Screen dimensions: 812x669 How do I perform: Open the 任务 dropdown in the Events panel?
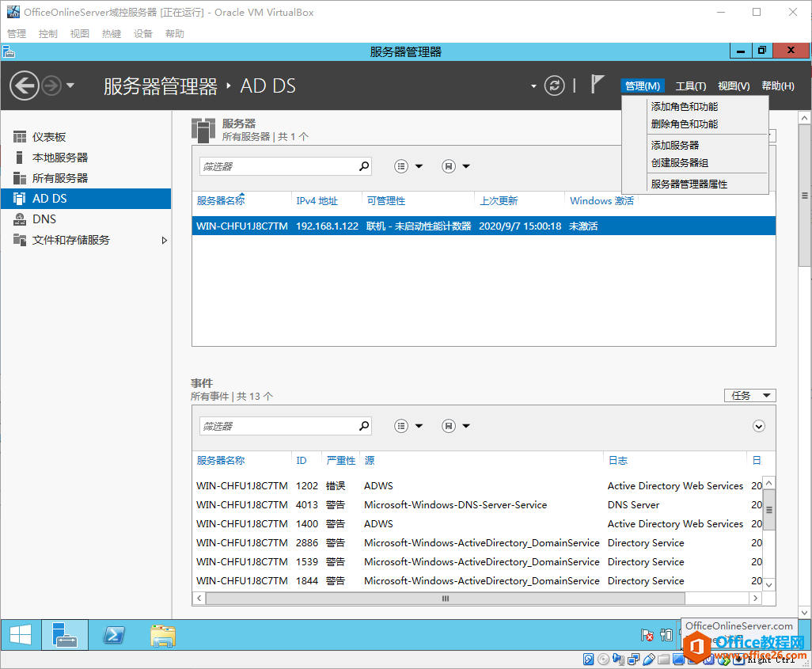pyautogui.click(x=749, y=395)
